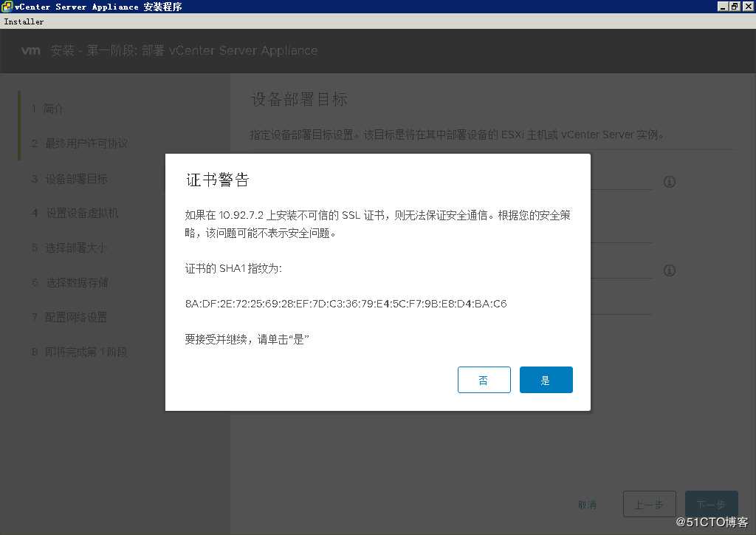Select step 8 即将完成第 1 阶段
Screen dimensions: 756x535
coord(79,352)
